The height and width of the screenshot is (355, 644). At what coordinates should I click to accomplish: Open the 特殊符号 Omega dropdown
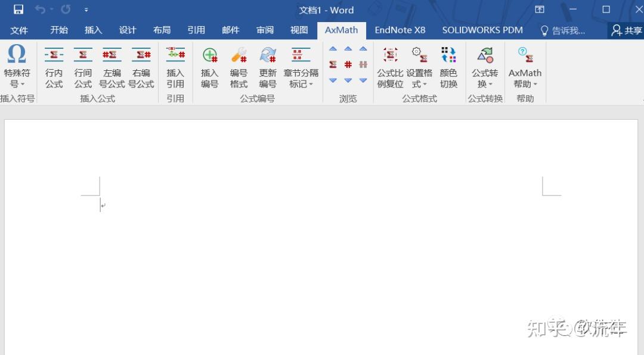(x=17, y=66)
